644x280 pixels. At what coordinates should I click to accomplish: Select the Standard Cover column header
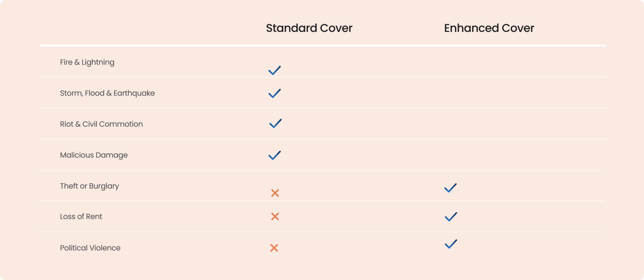[309, 28]
